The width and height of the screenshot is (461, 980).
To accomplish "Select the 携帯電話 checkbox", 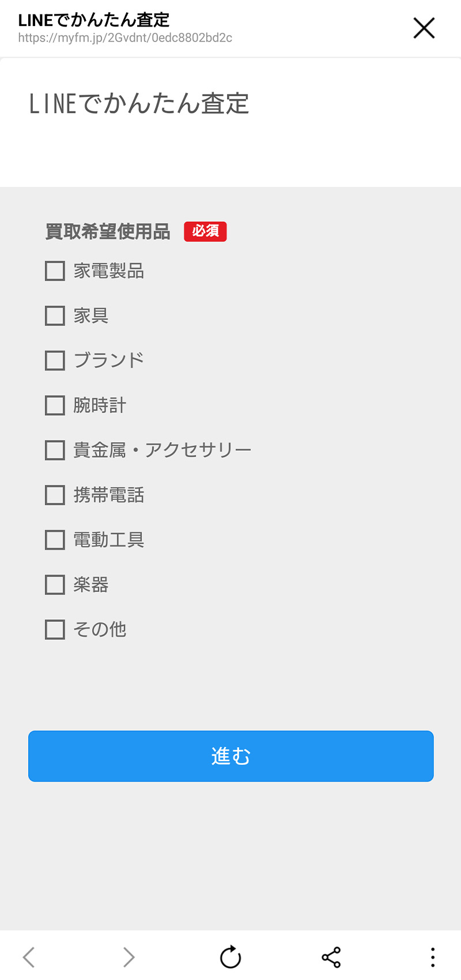I will [55, 495].
